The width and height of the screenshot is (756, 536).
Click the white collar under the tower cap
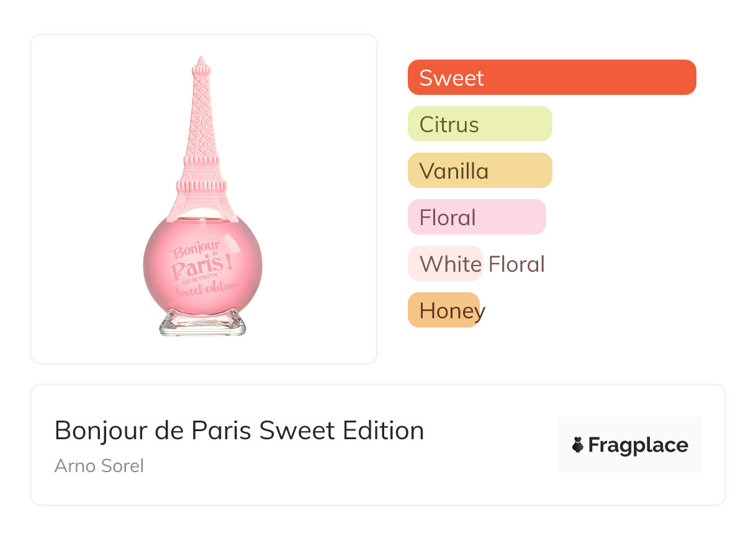pos(201,212)
